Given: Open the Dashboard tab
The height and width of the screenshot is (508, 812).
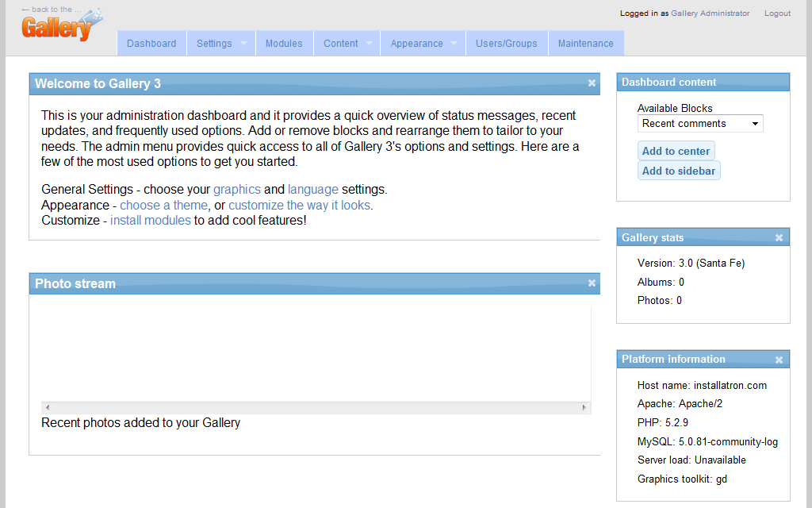Looking at the screenshot, I should 151,44.
